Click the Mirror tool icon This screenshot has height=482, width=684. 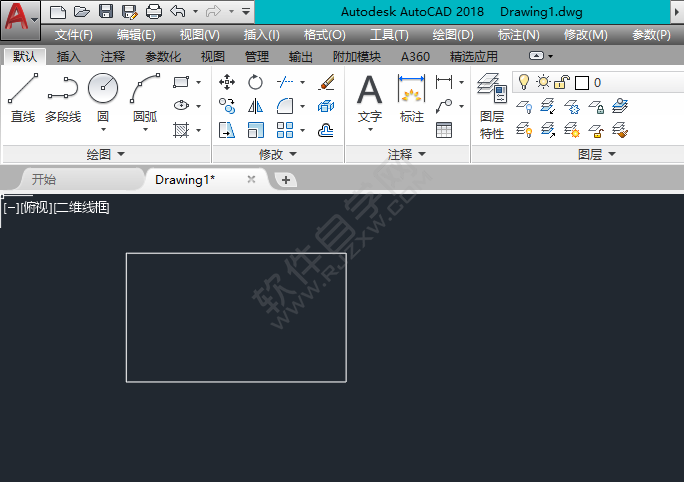(x=255, y=106)
